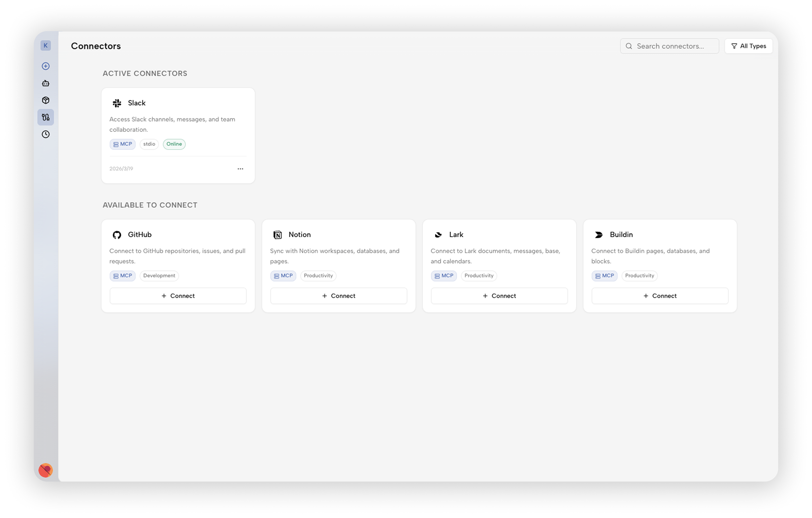Click the Productivity tag on Buildin card
Viewport: 812px width, 518px height.
(640, 276)
